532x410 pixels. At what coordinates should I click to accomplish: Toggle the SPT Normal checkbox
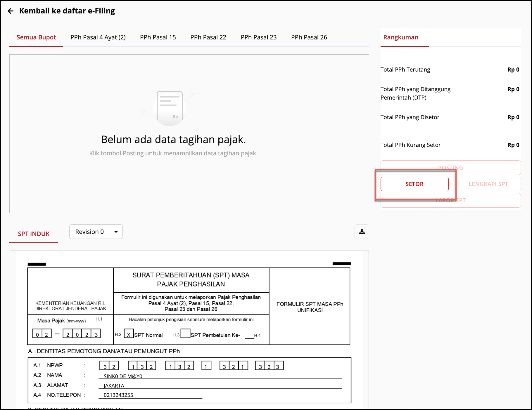129,333
